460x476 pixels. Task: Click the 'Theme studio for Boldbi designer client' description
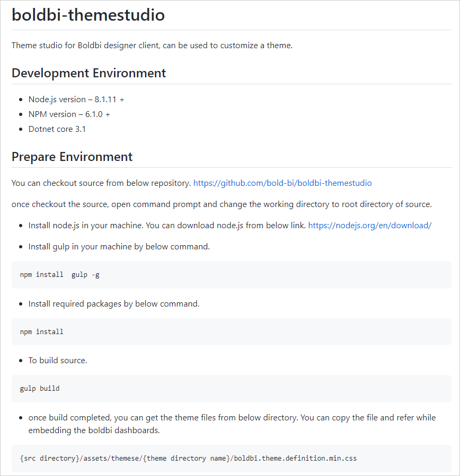click(x=152, y=46)
